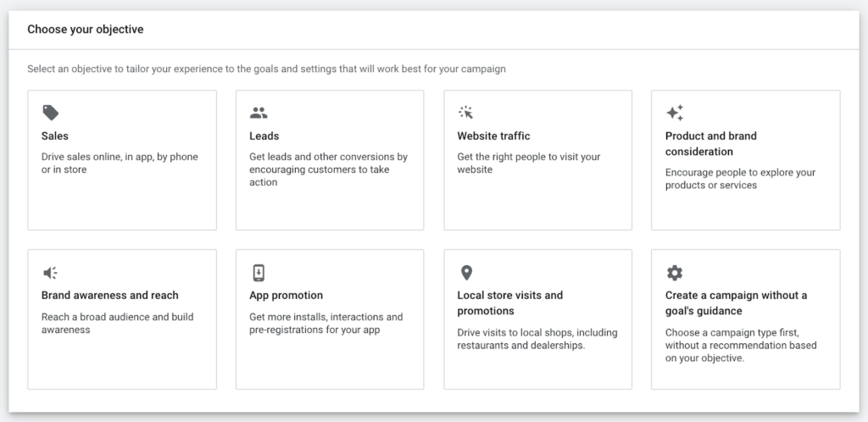Click the sparkle icon for Product consideration

[x=675, y=113]
